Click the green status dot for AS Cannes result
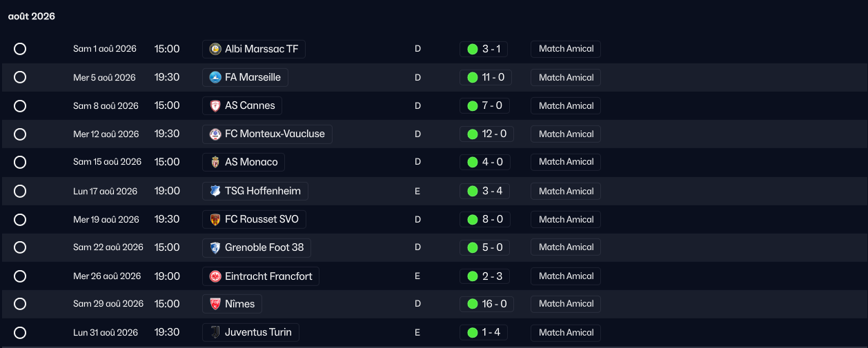 [x=473, y=105]
